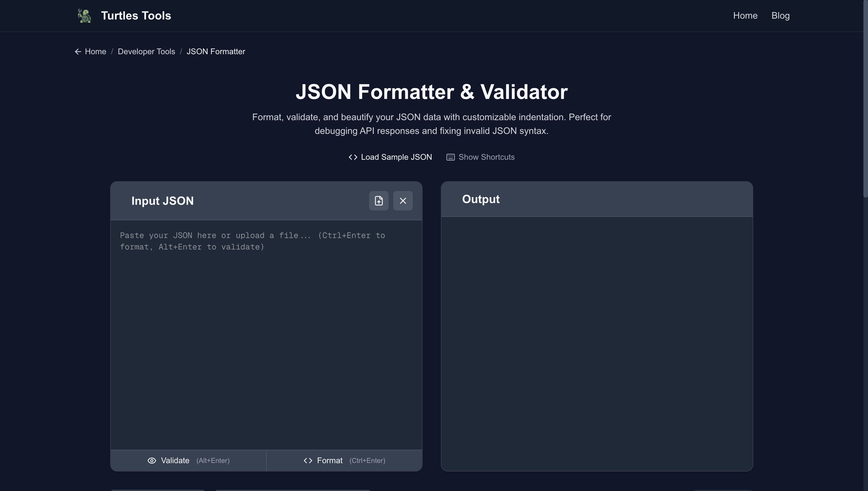Click the Turtles Tools site title

pos(136,15)
